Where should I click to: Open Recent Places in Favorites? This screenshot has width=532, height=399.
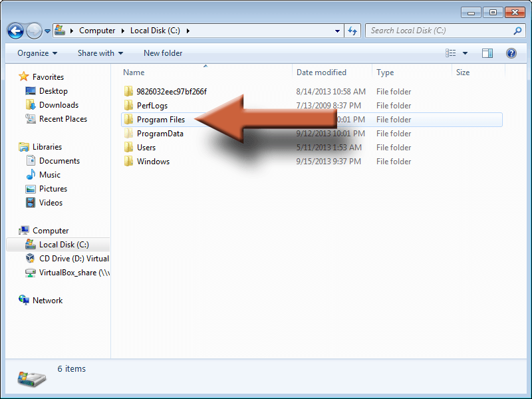[x=63, y=119]
